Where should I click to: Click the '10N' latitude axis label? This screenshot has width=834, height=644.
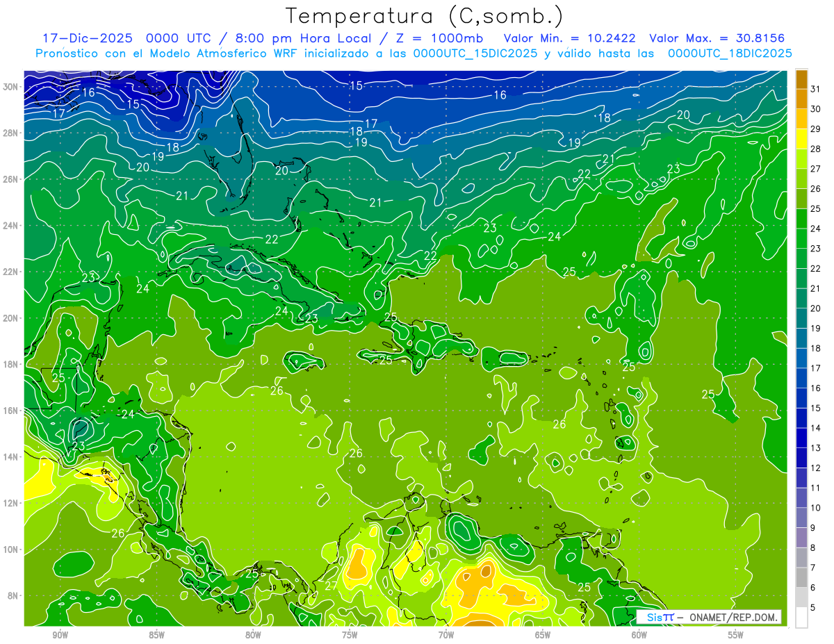point(10,550)
